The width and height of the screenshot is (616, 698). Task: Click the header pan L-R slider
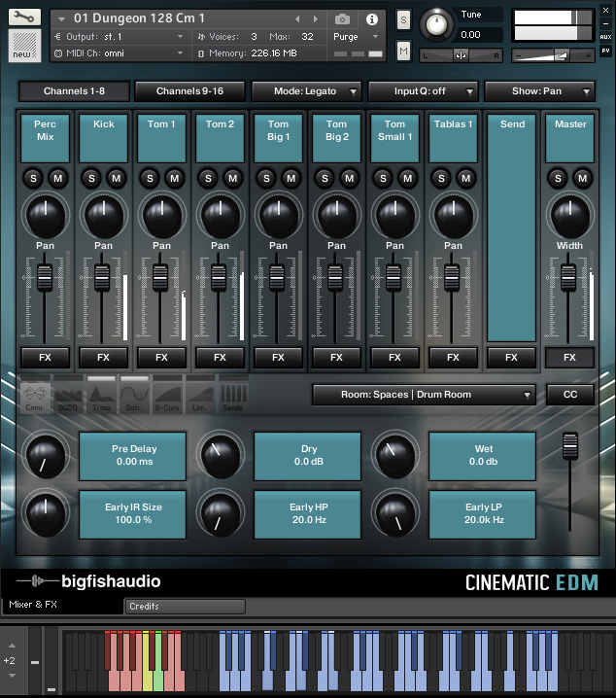pos(461,55)
